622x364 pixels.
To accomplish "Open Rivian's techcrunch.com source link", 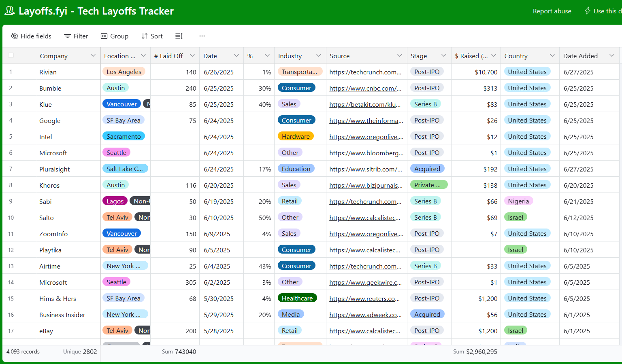I will click(365, 72).
